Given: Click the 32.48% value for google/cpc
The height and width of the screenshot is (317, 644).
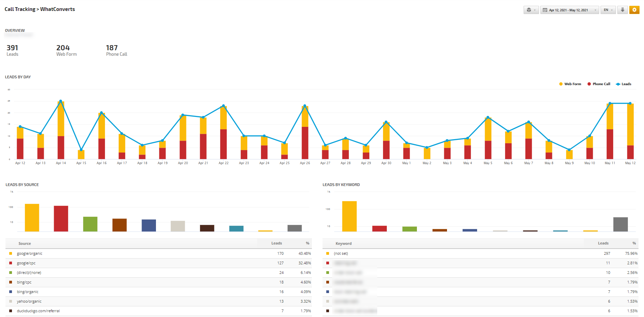Looking at the screenshot, I should [x=305, y=263].
